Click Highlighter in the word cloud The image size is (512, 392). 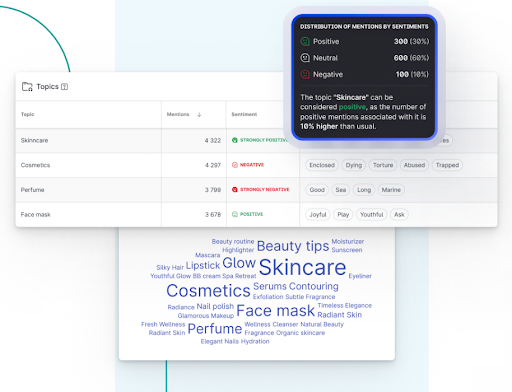(238, 250)
